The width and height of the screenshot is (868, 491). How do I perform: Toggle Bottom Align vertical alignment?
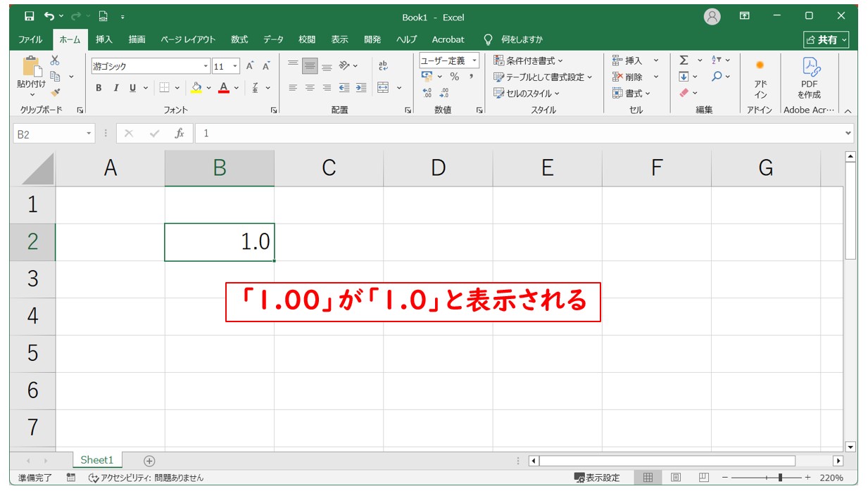point(327,66)
